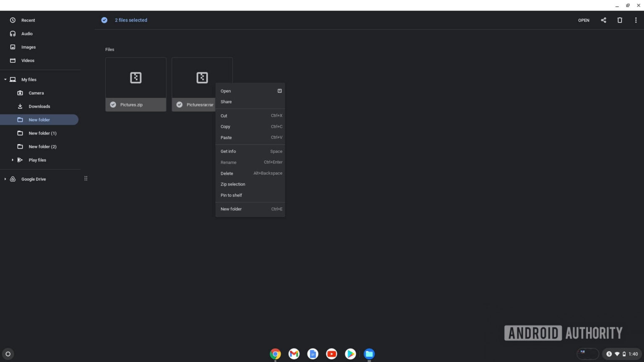Select the Camera folder in the sidebar
Viewport: 644px width, 362px height.
tap(36, 93)
